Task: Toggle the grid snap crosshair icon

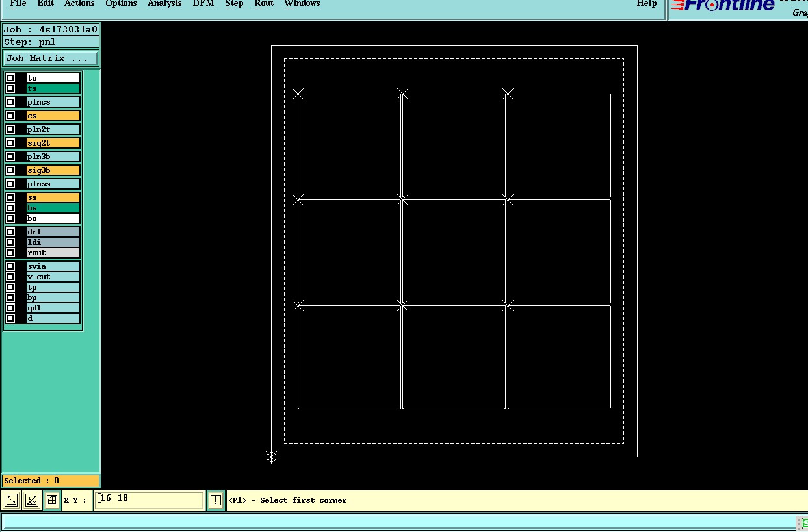Action: (x=52, y=500)
